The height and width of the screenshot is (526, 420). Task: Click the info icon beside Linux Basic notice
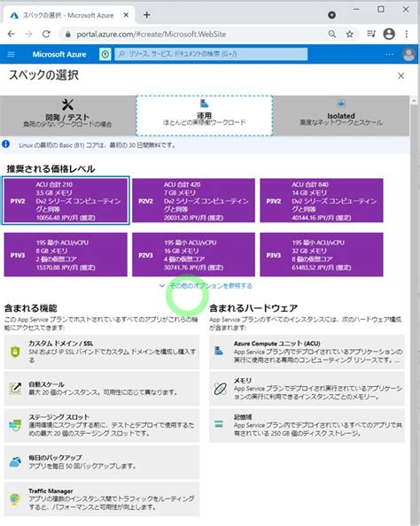pyautogui.click(x=5, y=144)
